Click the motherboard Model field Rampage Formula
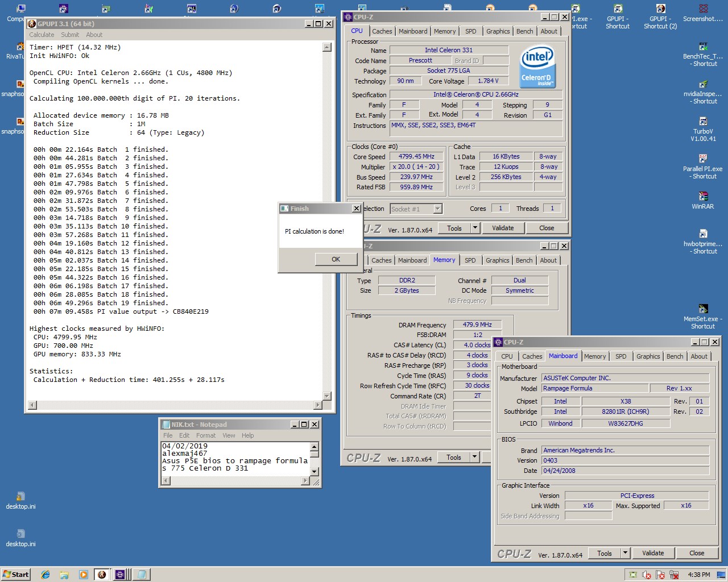This screenshot has width=728, height=582. point(594,388)
